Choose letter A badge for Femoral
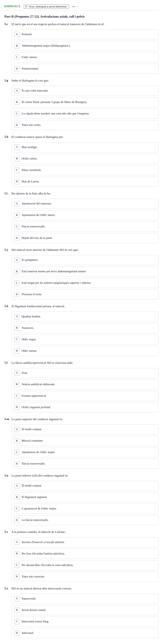The height and width of the screenshot is (644, 163). (17, 34)
